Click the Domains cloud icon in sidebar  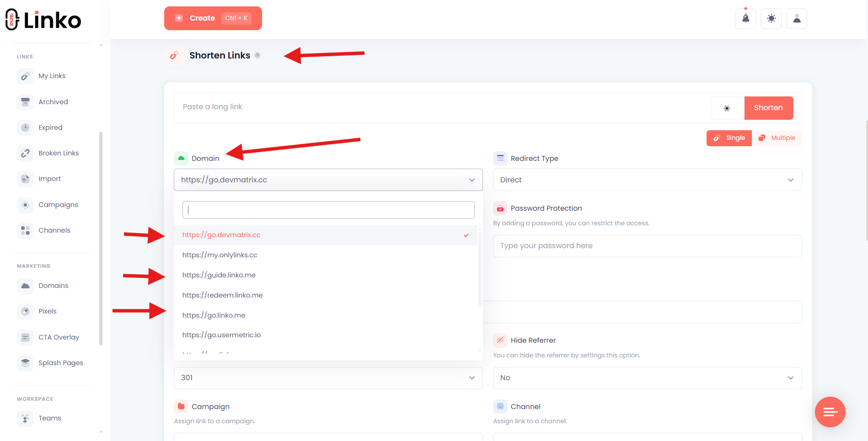[25, 286]
